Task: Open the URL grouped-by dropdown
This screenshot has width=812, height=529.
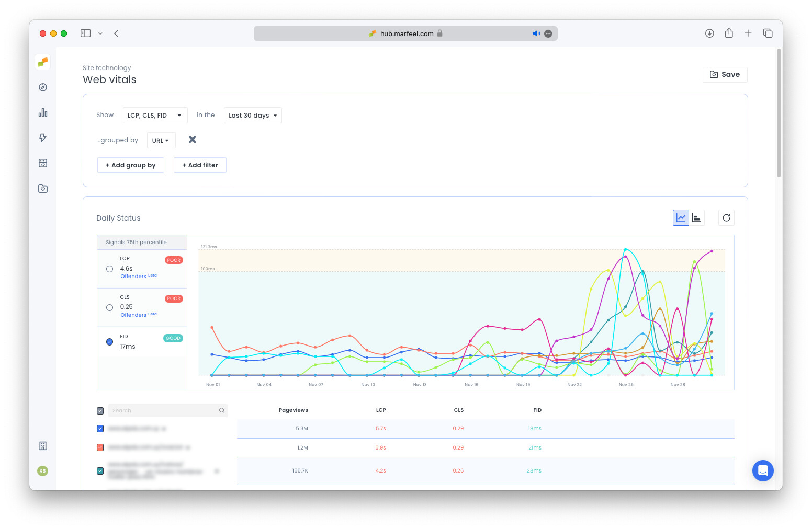Action: (x=161, y=141)
